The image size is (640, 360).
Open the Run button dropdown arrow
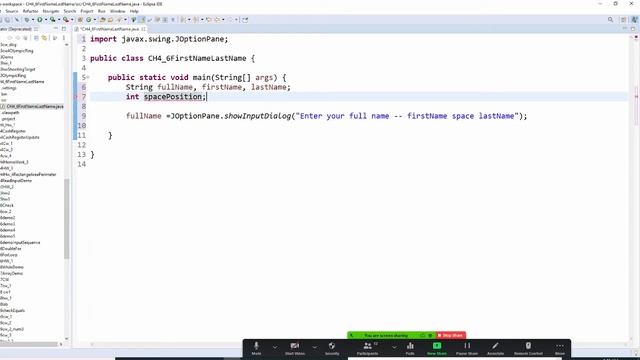pos(46,20)
